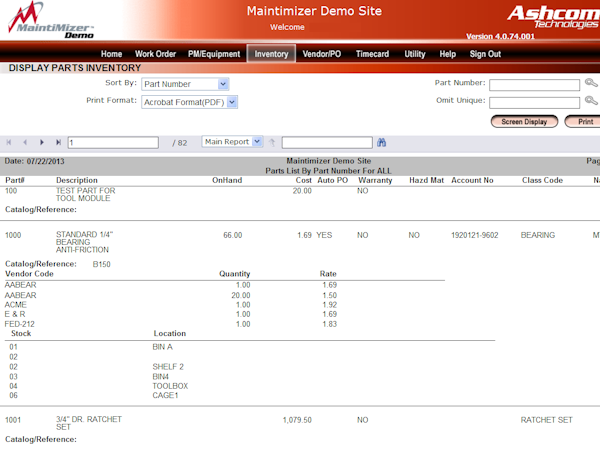Click account number 1920121-9602
Image resolution: width=600 pixels, height=449 pixels.
(x=474, y=235)
